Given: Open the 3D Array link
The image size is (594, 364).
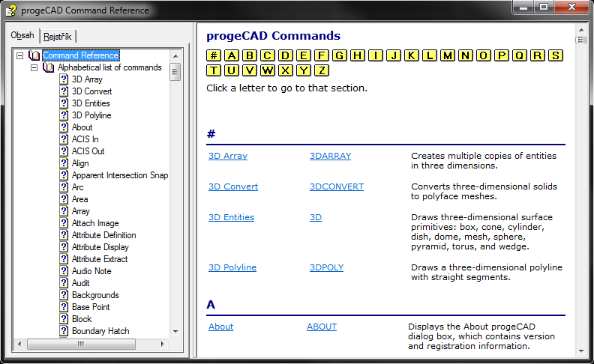Looking at the screenshot, I should (228, 156).
